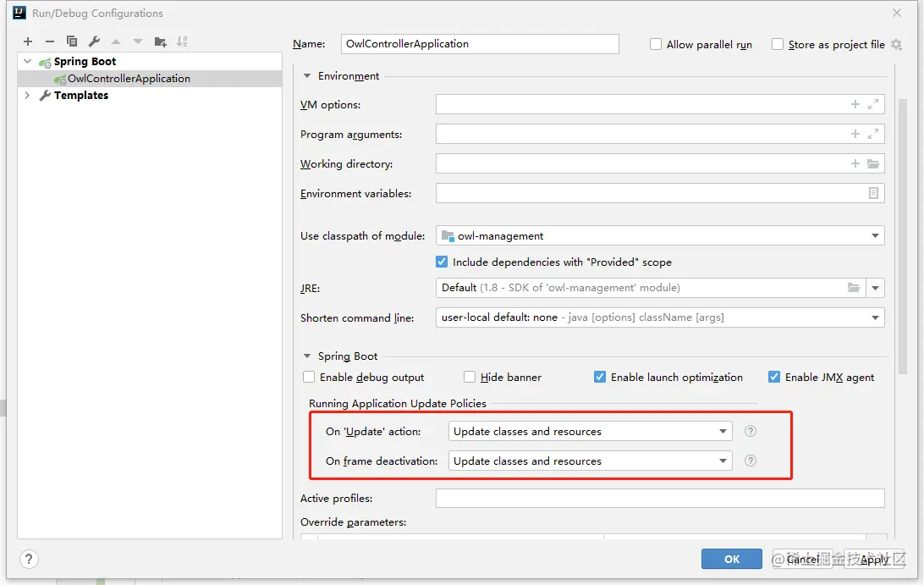Click the Move into new folder icon
This screenshot has width=924, height=585.
click(160, 41)
